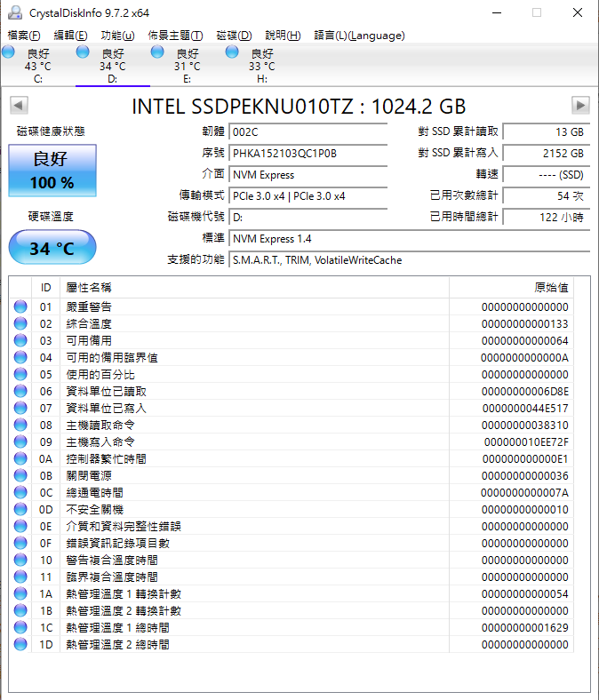Image resolution: width=599 pixels, height=700 pixels.
Task: Click status orb of row 0C 總通電時間
Action: (x=20, y=492)
